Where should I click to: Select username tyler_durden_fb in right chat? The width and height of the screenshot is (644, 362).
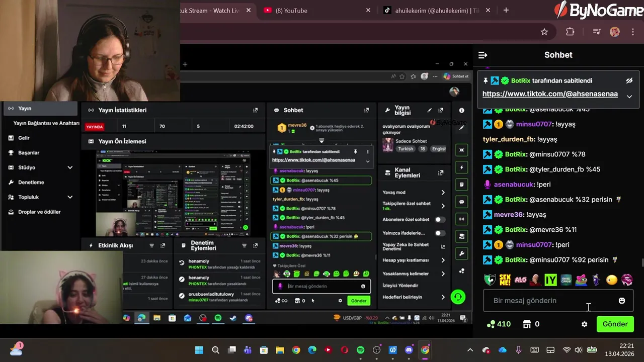(509, 139)
